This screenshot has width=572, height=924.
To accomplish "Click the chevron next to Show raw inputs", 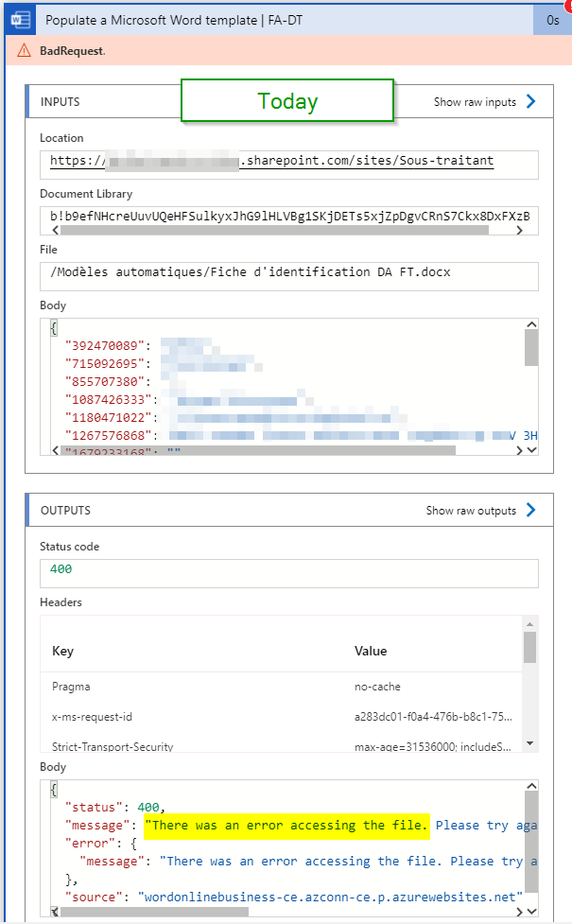I will (530, 101).
